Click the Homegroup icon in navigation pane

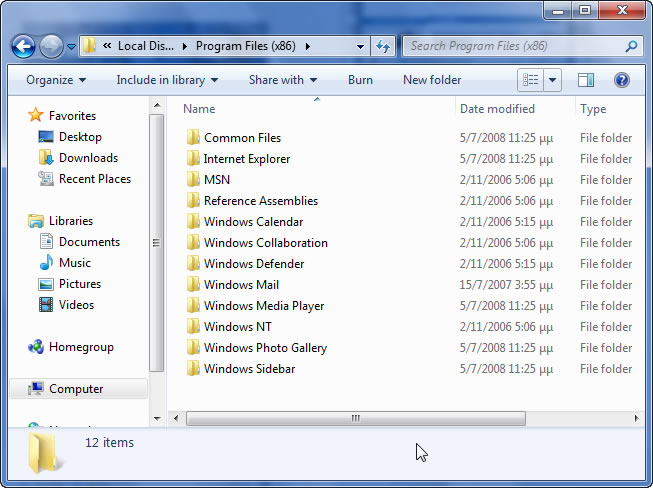pos(37,347)
